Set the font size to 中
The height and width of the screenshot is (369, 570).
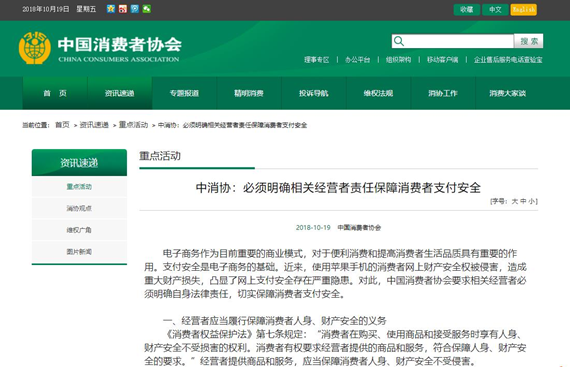tap(523, 201)
